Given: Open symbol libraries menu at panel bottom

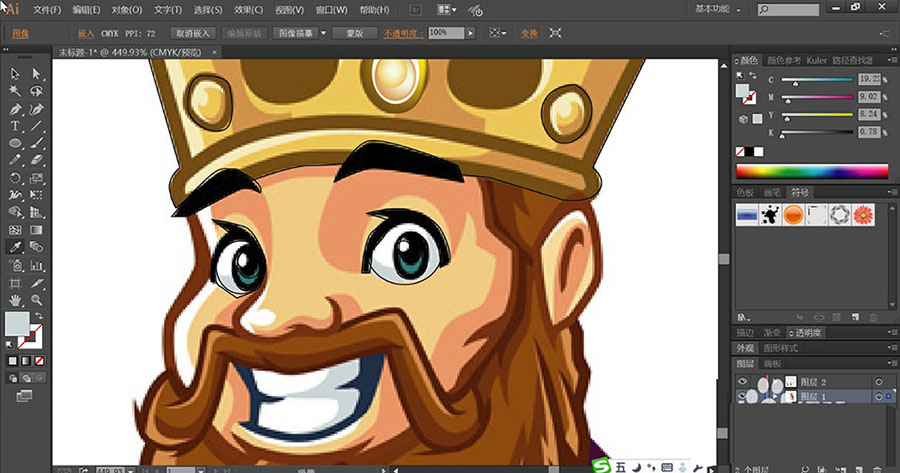Looking at the screenshot, I should point(744,317).
